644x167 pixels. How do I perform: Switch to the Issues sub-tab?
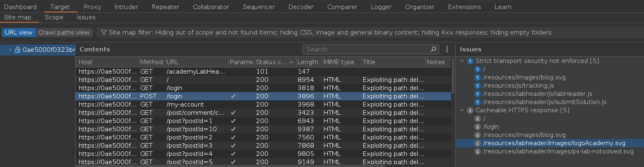[x=86, y=17]
